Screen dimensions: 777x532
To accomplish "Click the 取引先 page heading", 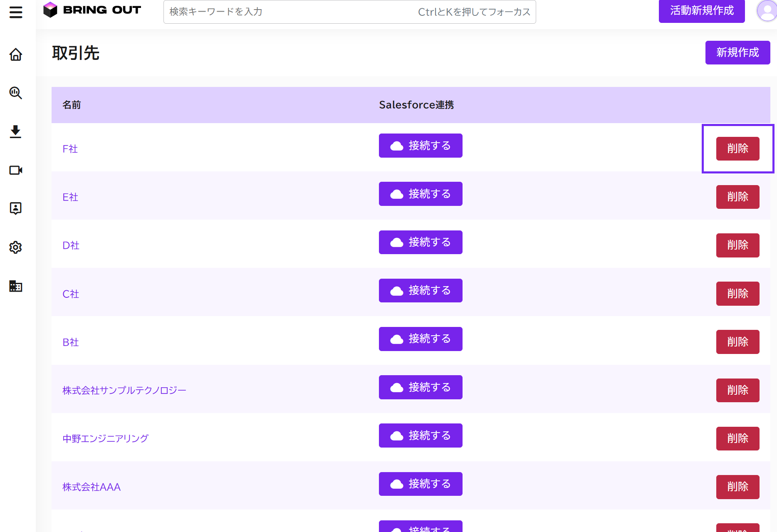I will (76, 53).
